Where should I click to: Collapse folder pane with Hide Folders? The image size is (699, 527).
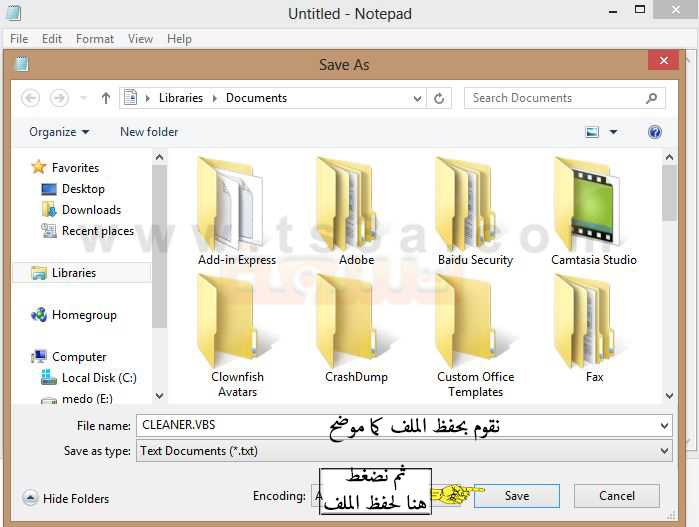(66, 498)
